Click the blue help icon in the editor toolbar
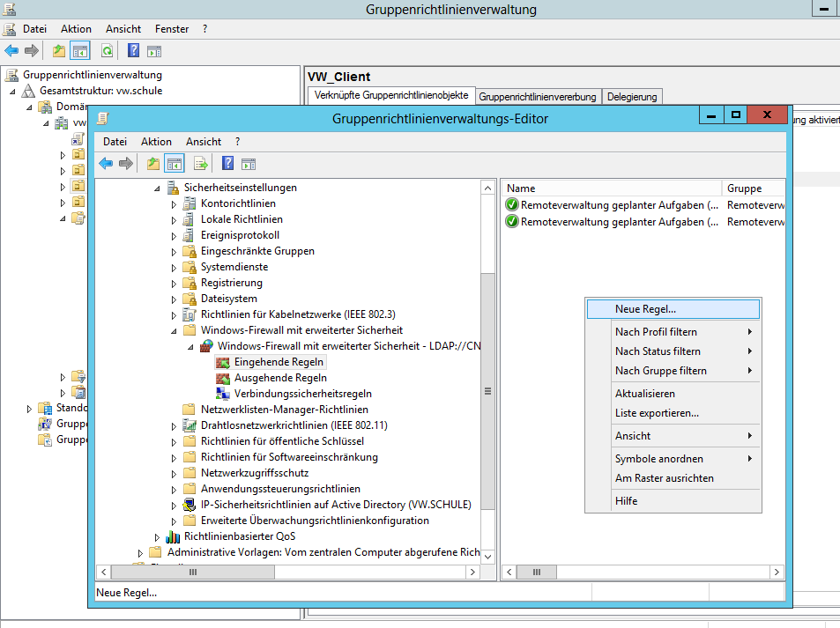This screenshot has width=840, height=628. pyautogui.click(x=227, y=163)
